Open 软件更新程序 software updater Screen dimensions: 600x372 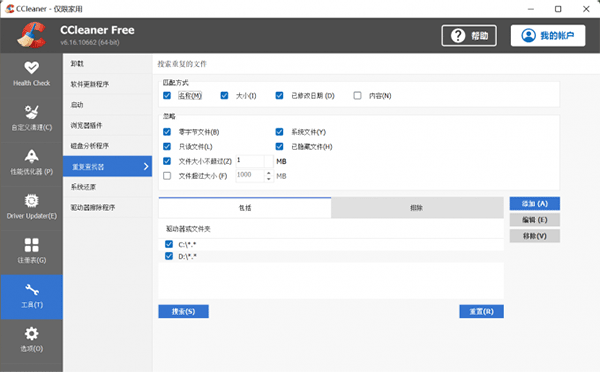pyautogui.click(x=108, y=84)
